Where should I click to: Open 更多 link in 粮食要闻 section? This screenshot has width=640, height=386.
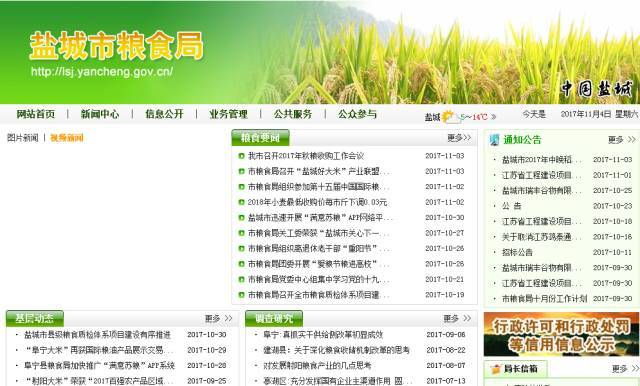click(x=459, y=138)
